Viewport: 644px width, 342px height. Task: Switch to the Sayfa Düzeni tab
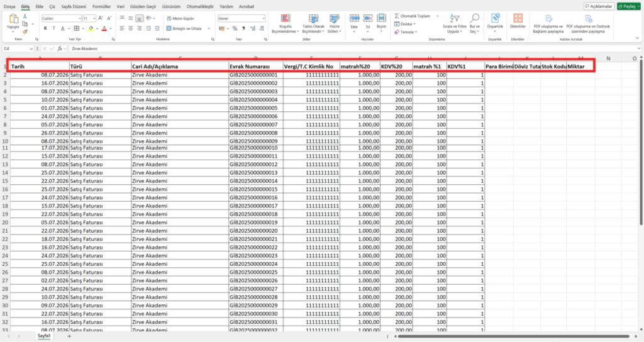tap(74, 6)
